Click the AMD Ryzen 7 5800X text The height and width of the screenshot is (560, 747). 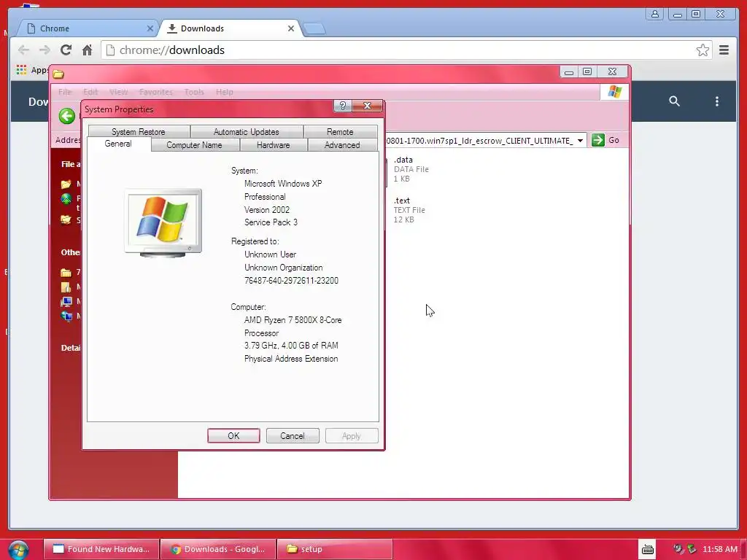tap(293, 320)
